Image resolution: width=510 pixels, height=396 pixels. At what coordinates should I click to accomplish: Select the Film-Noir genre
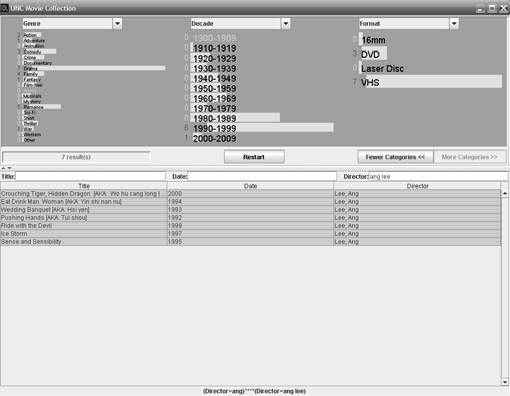(x=33, y=85)
